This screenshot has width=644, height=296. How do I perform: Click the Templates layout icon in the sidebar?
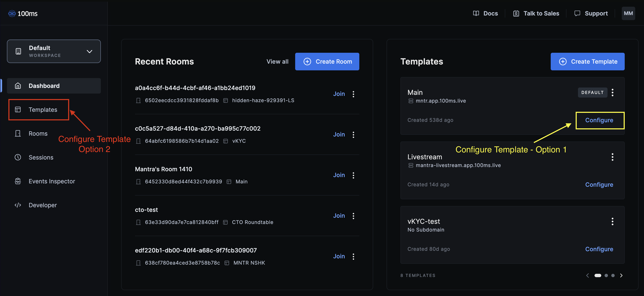[x=18, y=109]
